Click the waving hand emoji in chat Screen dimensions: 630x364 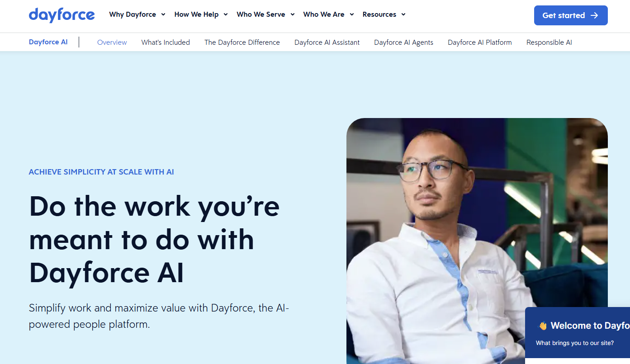point(543,326)
